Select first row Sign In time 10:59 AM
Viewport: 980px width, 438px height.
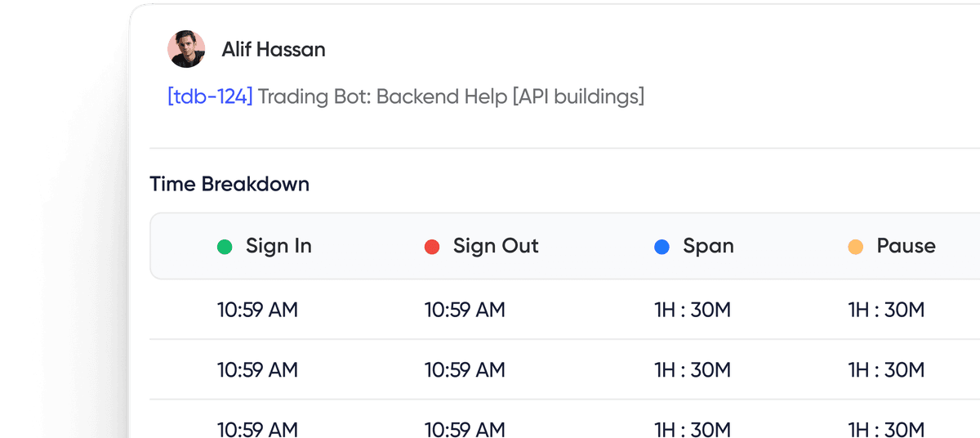pos(257,310)
